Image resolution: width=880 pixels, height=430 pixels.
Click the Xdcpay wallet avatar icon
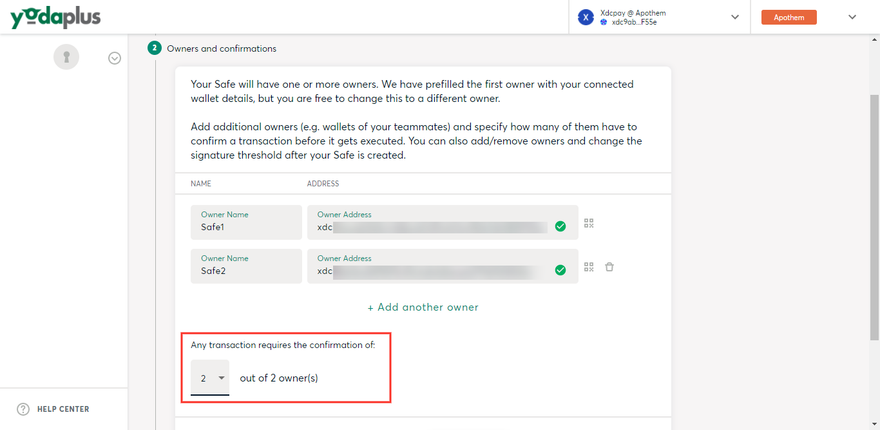tap(586, 17)
